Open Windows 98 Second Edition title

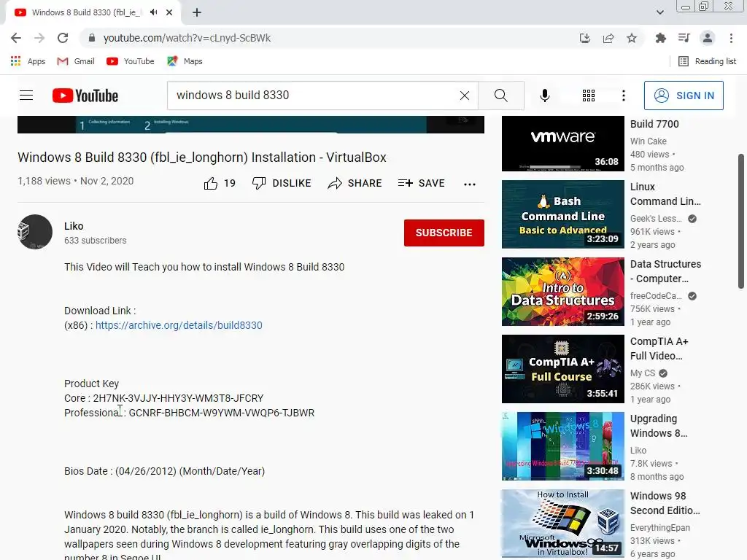[x=665, y=503]
